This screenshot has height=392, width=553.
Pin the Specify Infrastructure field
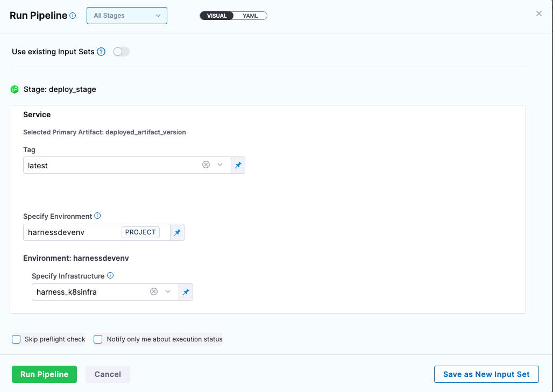coord(186,291)
